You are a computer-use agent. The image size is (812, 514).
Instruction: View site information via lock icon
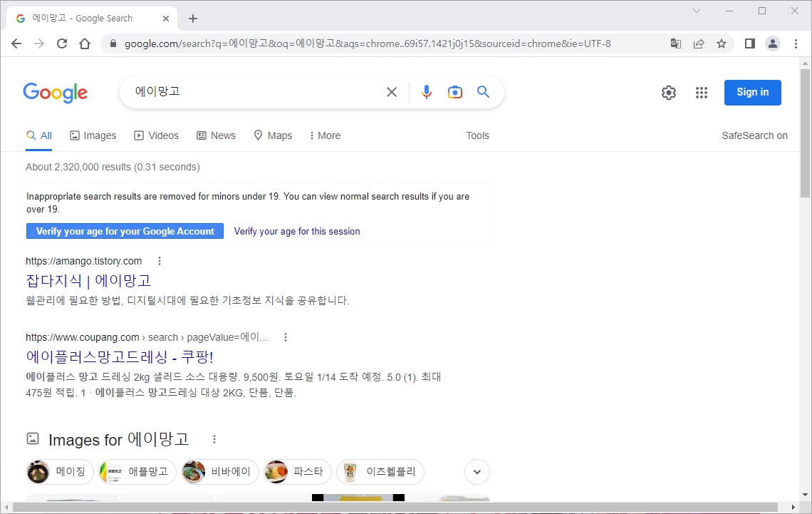[x=113, y=43]
